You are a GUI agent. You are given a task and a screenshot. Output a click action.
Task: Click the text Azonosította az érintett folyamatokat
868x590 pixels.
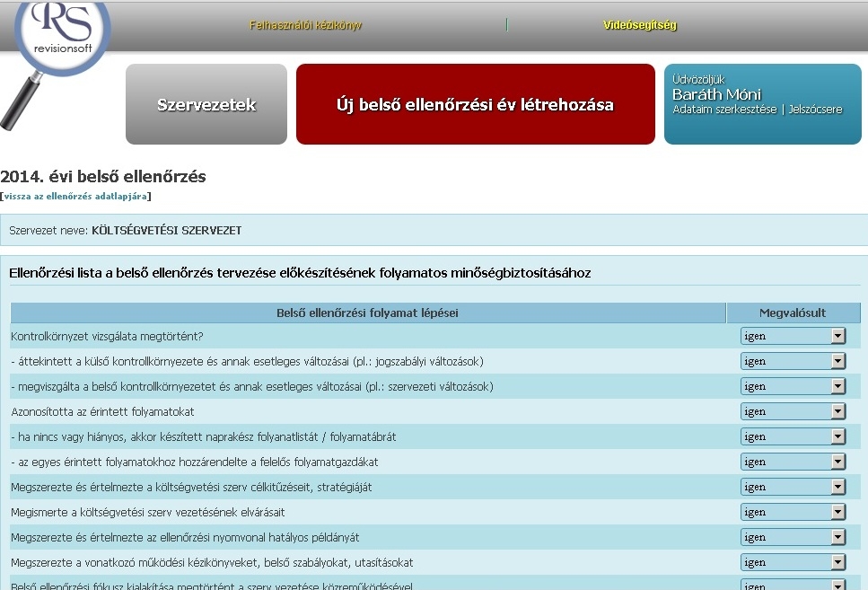[x=103, y=411]
